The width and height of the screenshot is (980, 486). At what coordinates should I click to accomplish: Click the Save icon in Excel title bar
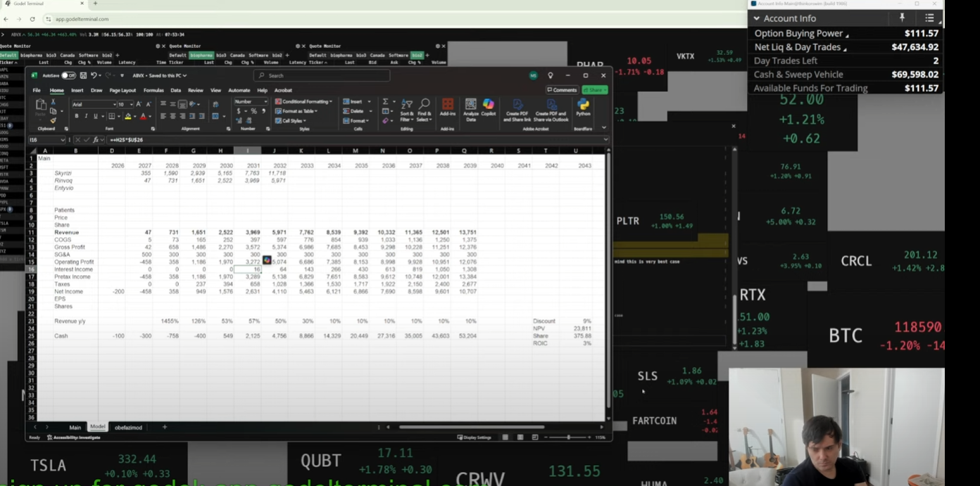83,75
